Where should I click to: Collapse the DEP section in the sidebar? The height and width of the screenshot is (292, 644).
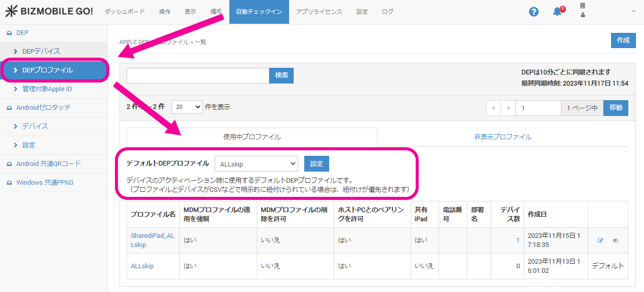pos(22,33)
